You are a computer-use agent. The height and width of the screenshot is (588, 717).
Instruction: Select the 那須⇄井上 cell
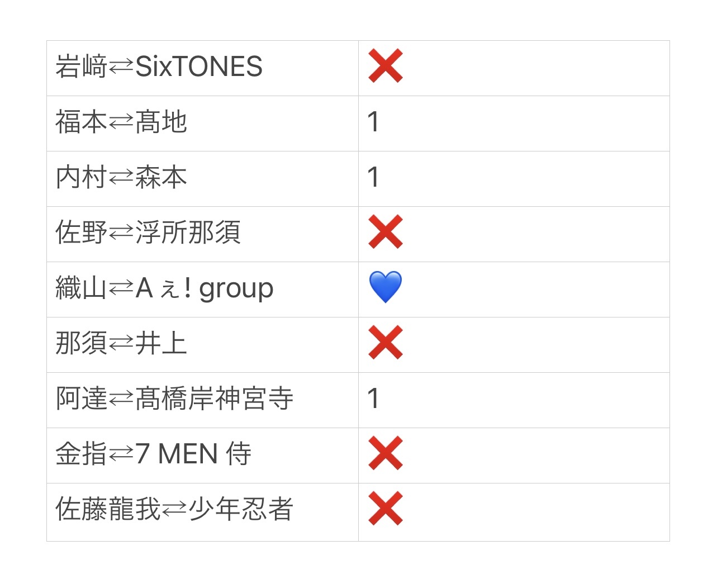tap(202, 345)
